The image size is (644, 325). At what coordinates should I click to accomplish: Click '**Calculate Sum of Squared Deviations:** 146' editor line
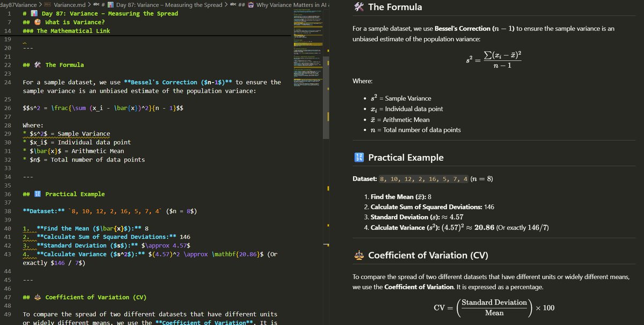(x=107, y=237)
